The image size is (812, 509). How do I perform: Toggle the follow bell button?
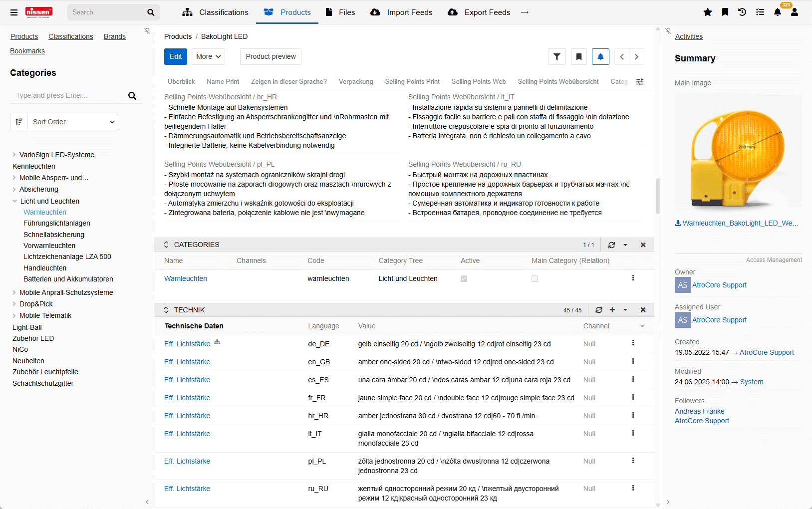pyautogui.click(x=600, y=57)
